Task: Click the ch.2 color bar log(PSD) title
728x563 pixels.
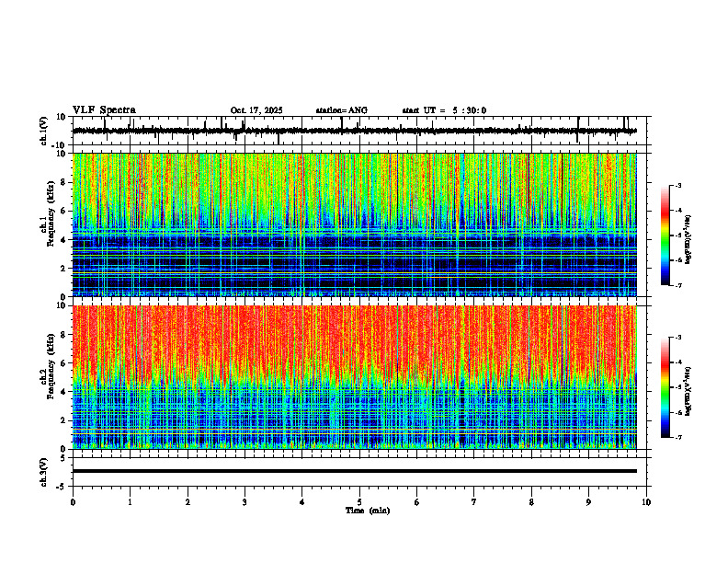Action: pos(688,391)
